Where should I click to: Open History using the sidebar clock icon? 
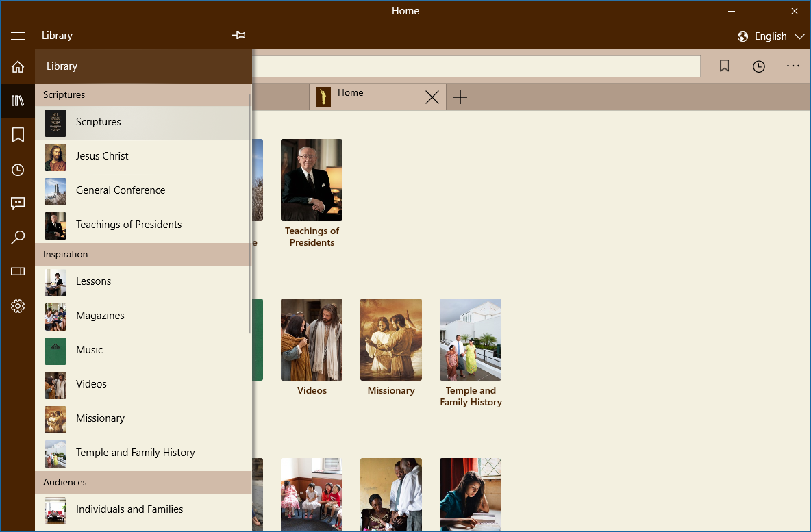pyautogui.click(x=18, y=169)
